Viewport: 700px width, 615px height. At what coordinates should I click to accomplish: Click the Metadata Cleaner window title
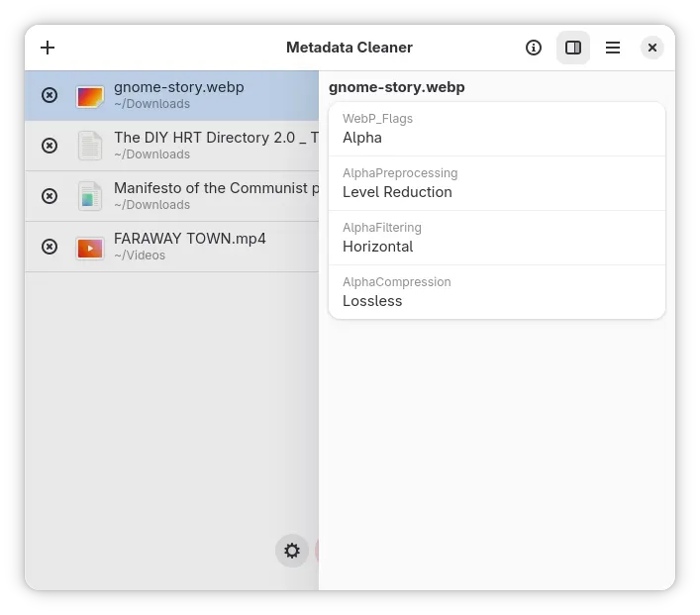pyautogui.click(x=350, y=48)
